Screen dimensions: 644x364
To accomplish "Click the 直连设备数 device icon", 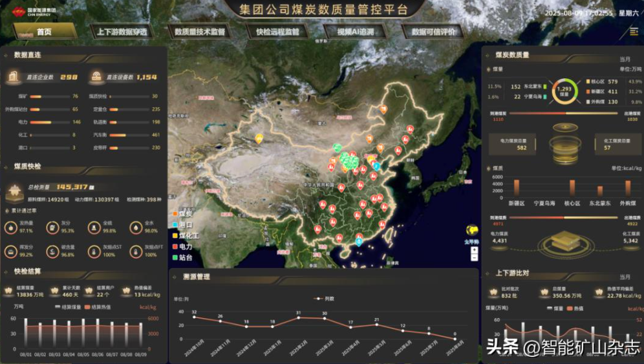I will [96, 77].
